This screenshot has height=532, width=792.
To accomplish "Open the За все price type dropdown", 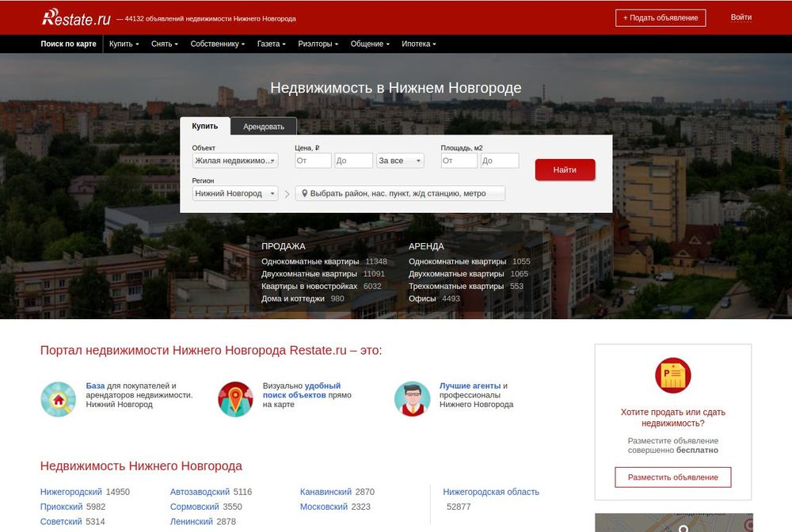I will [x=399, y=161].
